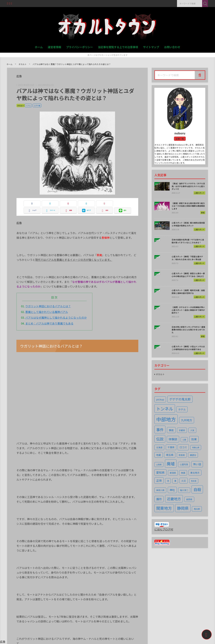Screen dimensions: 215x644
Task: Click the ユダヤ教 tag under the title
Action: pyautogui.click(x=37, y=105)
